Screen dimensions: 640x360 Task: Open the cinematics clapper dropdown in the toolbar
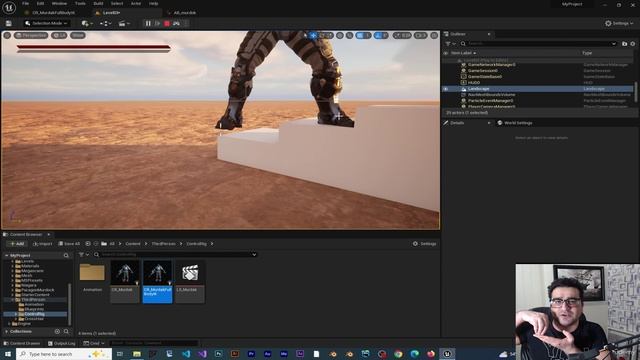point(123,24)
